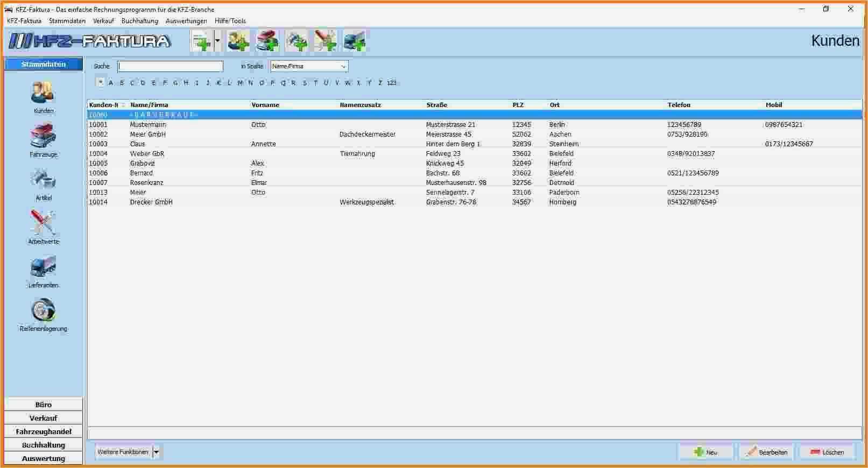The image size is (868, 468).
Task: Select the Meier GmbH customer row
Action: (148, 134)
